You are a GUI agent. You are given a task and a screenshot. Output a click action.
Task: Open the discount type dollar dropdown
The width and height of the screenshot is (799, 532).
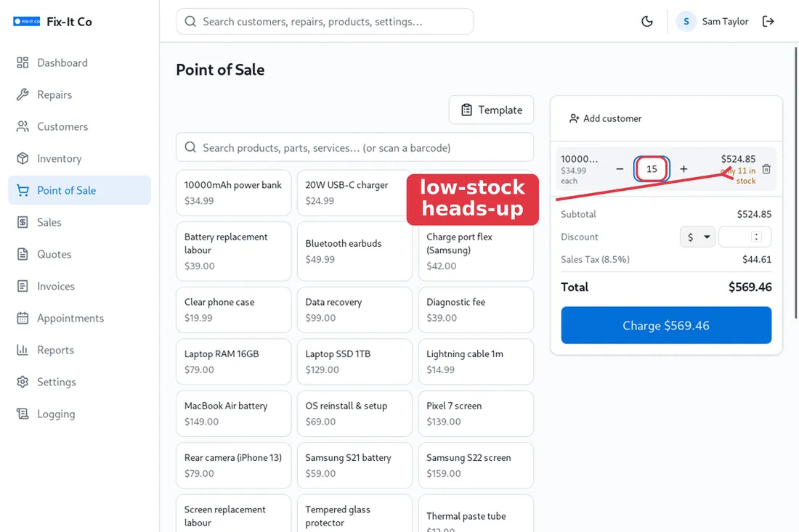tap(697, 237)
